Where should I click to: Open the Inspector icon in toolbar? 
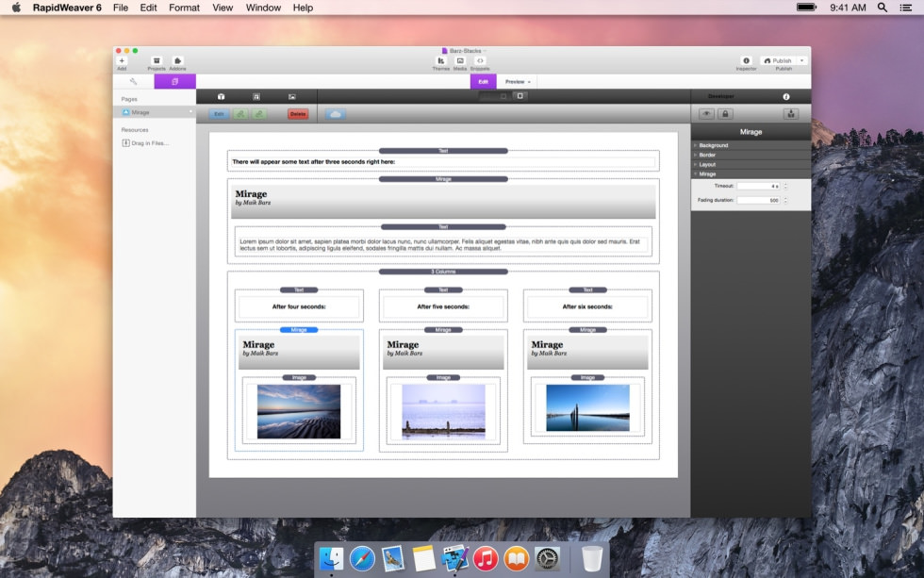tap(746, 60)
